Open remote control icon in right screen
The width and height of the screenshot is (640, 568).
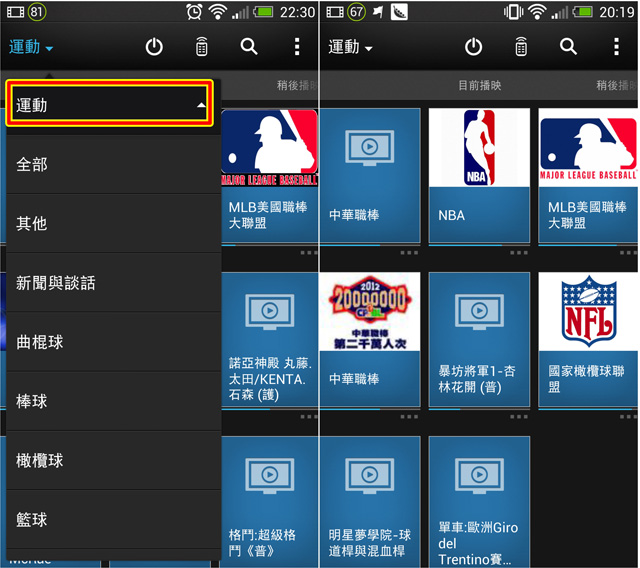coord(521,47)
